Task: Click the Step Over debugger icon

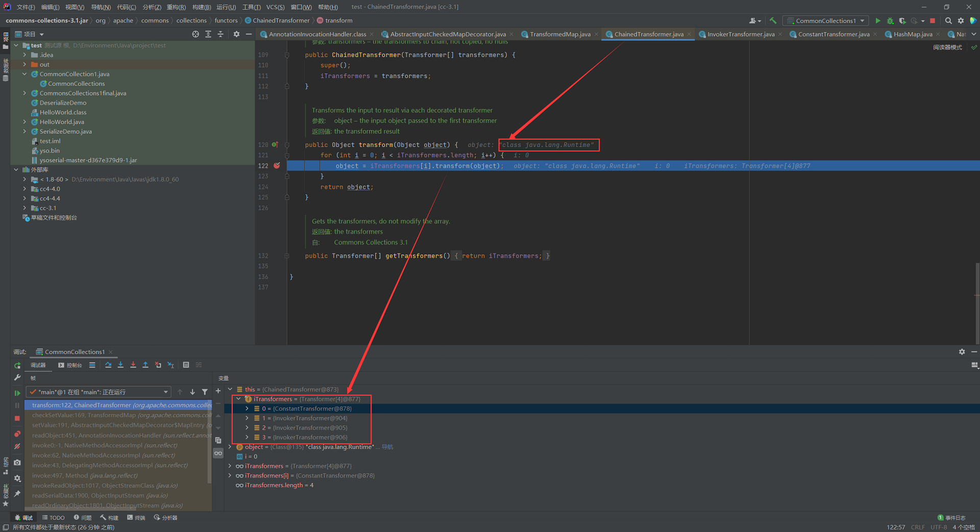Action: point(108,365)
